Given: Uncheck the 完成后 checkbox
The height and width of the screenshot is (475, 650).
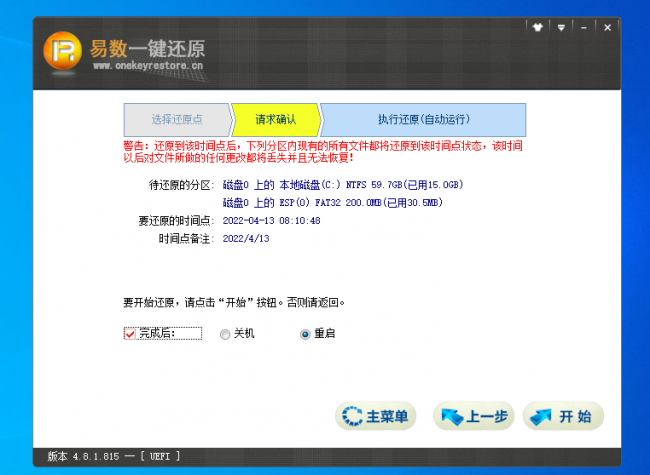Looking at the screenshot, I should click(130, 334).
